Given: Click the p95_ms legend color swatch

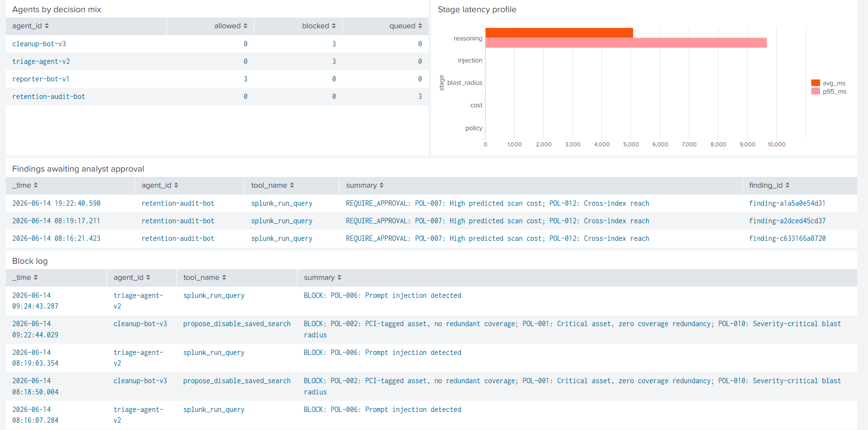Looking at the screenshot, I should click(815, 91).
